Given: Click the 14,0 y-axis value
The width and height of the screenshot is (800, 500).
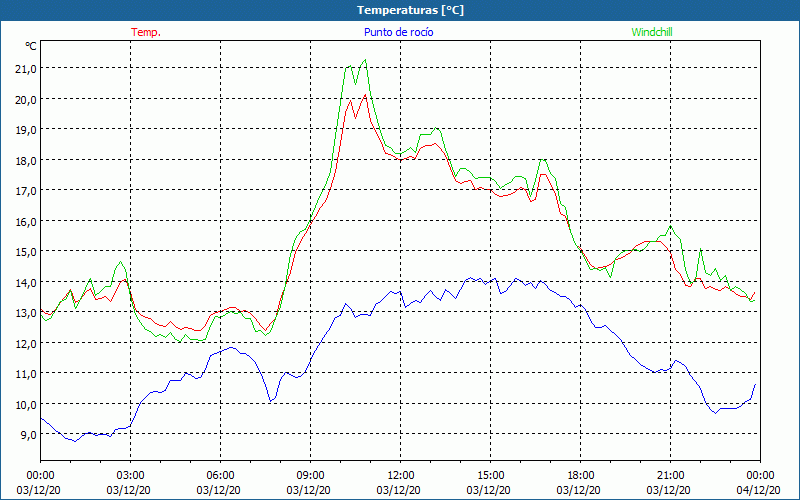Looking at the screenshot, I should 26,282.
